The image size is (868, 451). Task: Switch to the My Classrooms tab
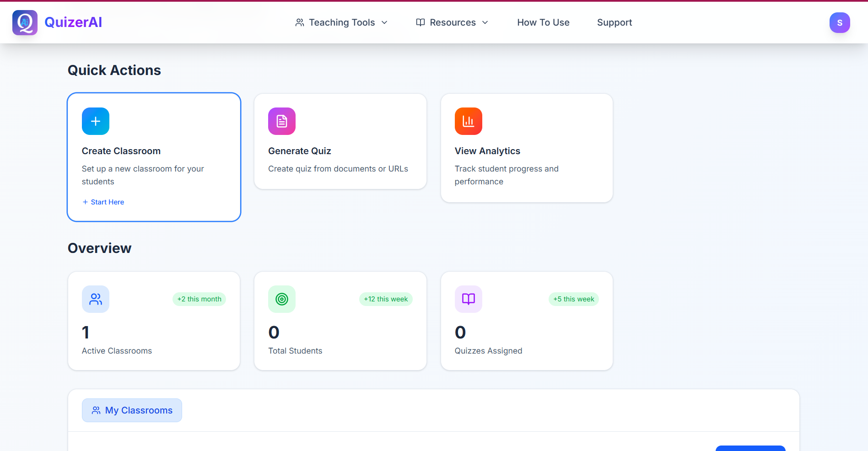[132, 410]
